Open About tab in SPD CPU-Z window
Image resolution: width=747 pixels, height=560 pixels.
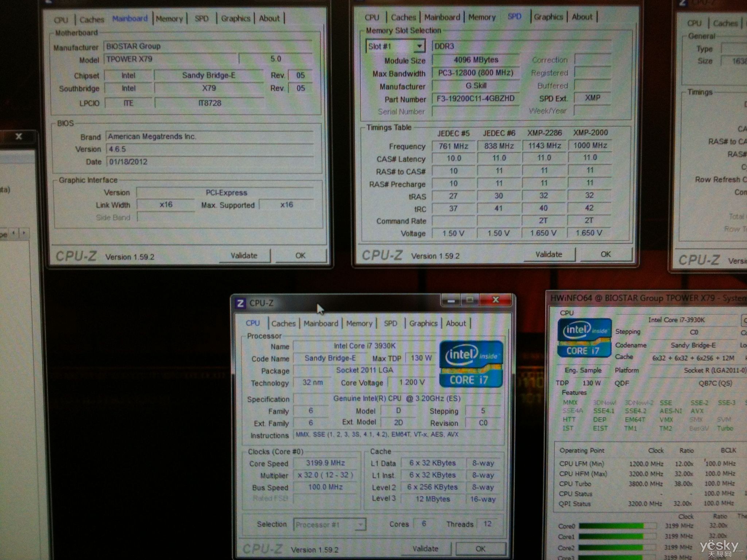pyautogui.click(x=582, y=17)
